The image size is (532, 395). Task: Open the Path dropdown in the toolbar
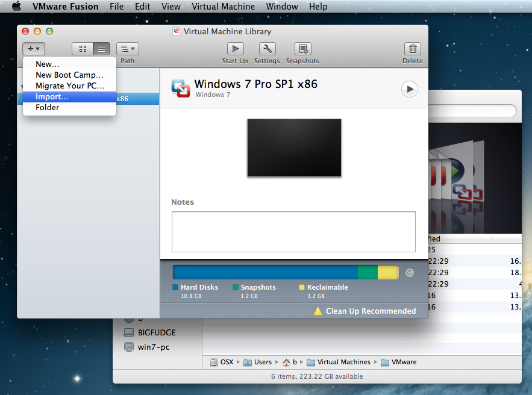pos(127,49)
